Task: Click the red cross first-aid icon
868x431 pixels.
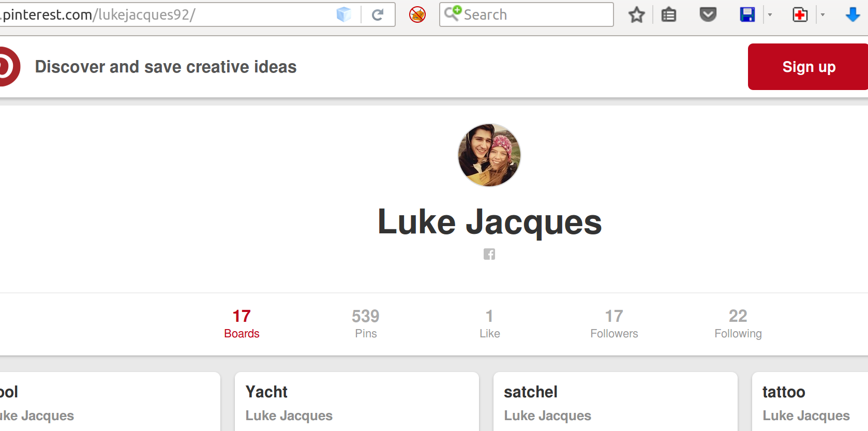Action: (x=800, y=14)
